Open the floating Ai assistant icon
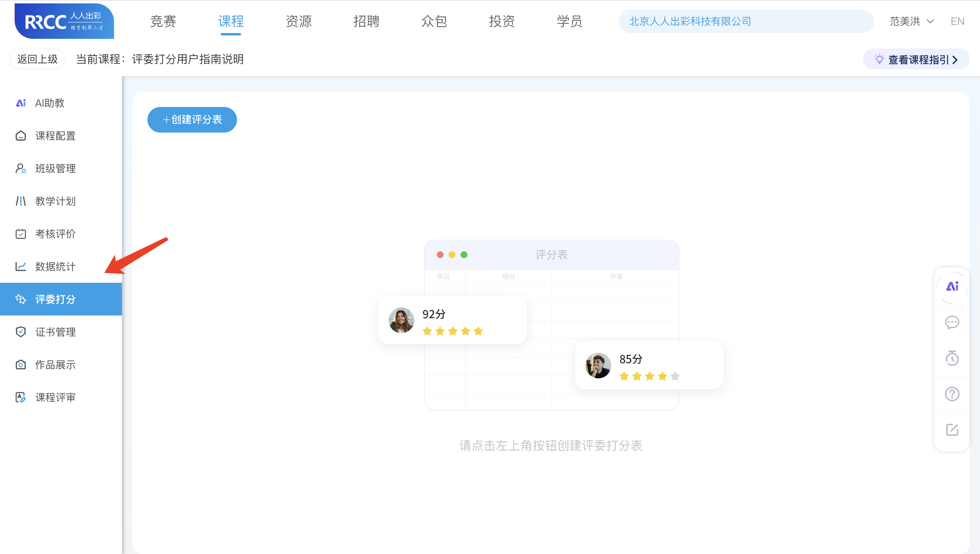 pyautogui.click(x=952, y=287)
